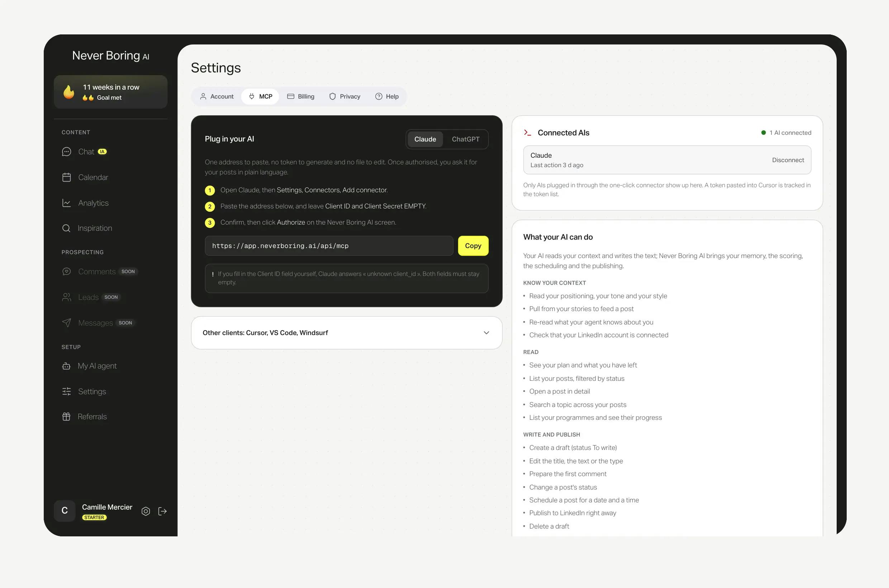The width and height of the screenshot is (889, 588).
Task: Click the SOON badge next to Leads
Action: 111,297
